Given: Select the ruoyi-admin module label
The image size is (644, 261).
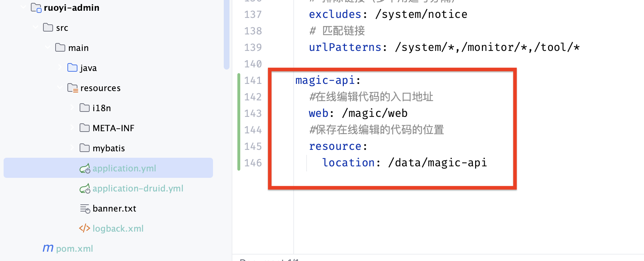Looking at the screenshot, I should point(72,8).
